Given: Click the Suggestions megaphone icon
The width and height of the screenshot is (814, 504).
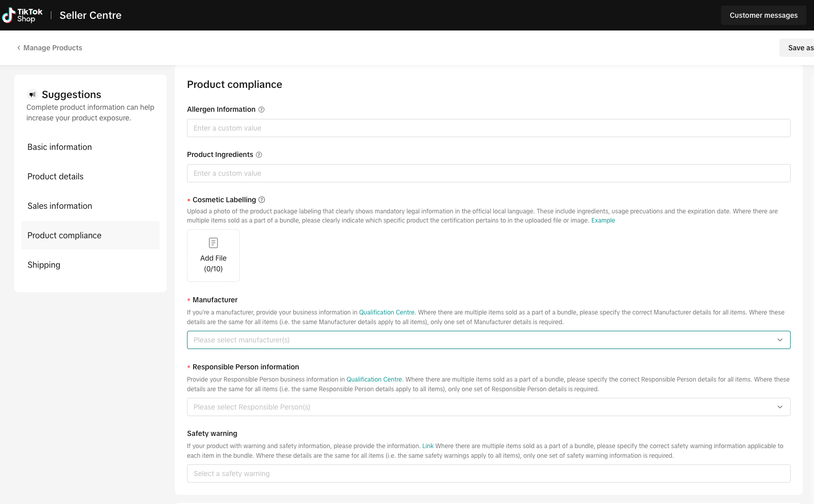Looking at the screenshot, I should (x=32, y=94).
